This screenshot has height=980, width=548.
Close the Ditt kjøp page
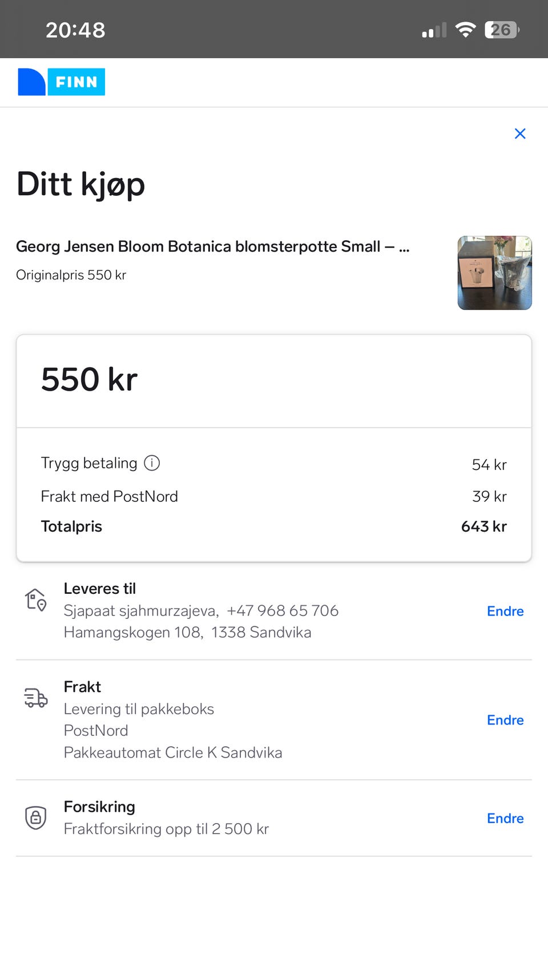[519, 133]
